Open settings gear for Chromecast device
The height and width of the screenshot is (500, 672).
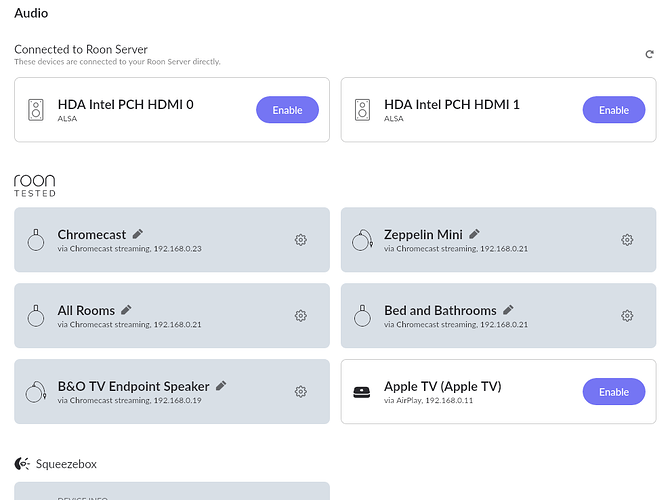pyautogui.click(x=300, y=240)
